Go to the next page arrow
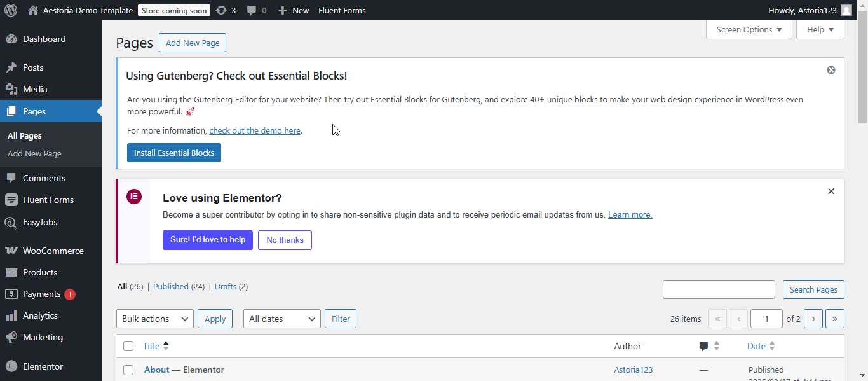The width and height of the screenshot is (868, 381). coord(813,319)
